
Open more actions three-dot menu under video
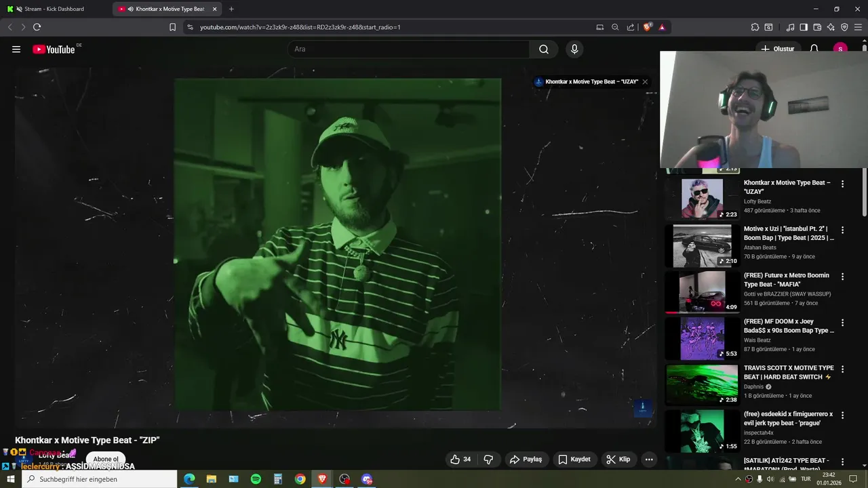pos(649,460)
